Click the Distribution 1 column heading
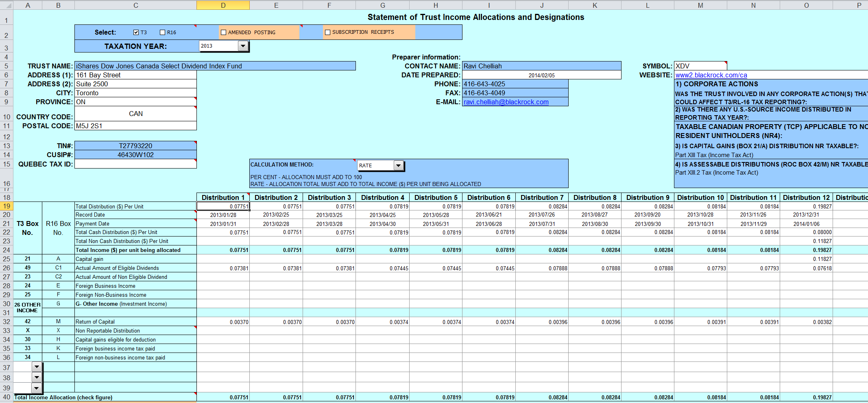 (x=223, y=197)
